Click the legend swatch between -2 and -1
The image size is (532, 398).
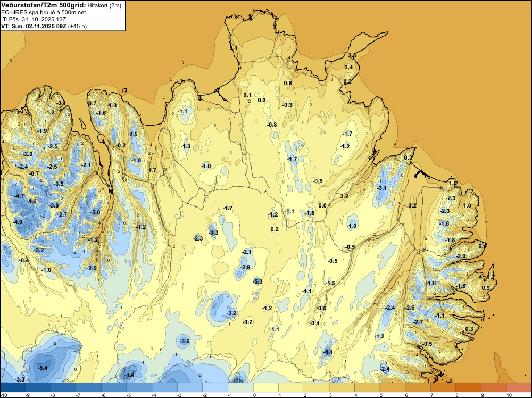(215, 387)
